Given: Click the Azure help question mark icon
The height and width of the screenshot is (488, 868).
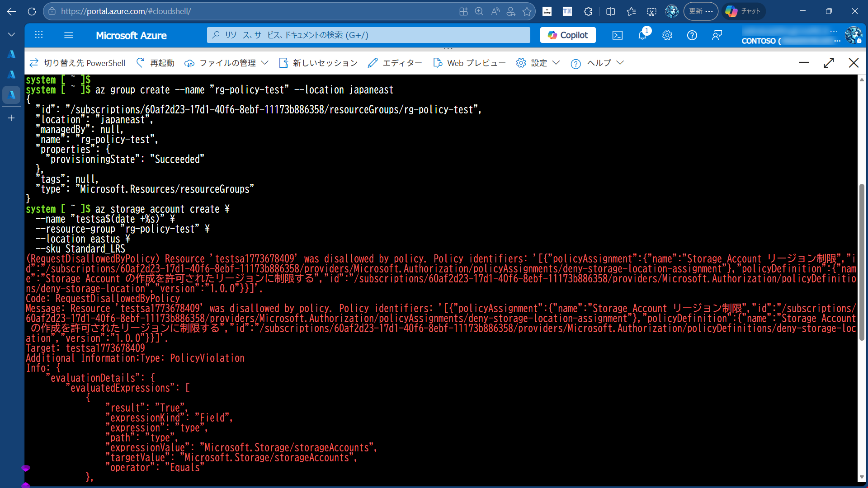Looking at the screenshot, I should pyautogui.click(x=692, y=35).
